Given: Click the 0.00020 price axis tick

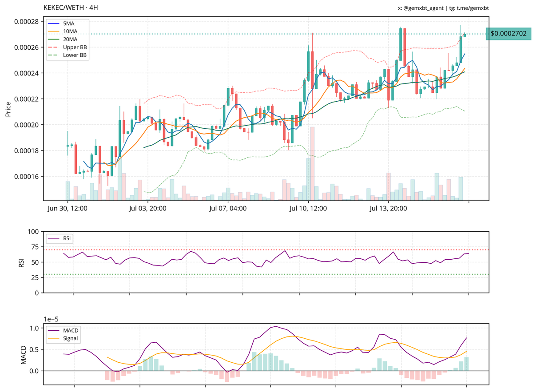Looking at the screenshot, I should click(x=27, y=125).
